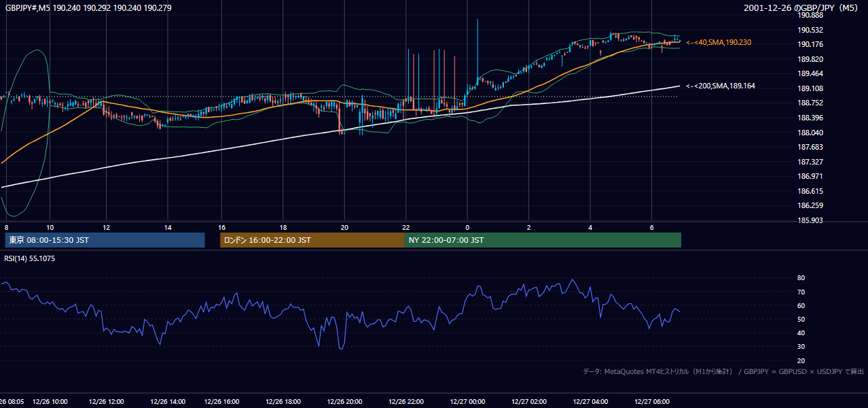Click price axis value 189.464
This screenshot has width=868, height=408.
810,74
